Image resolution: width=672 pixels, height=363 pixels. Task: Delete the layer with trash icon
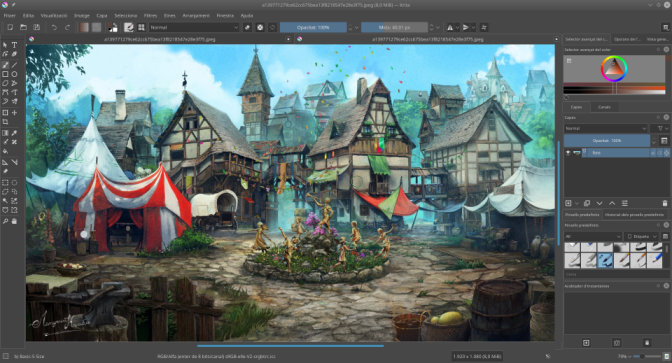pyautogui.click(x=665, y=203)
